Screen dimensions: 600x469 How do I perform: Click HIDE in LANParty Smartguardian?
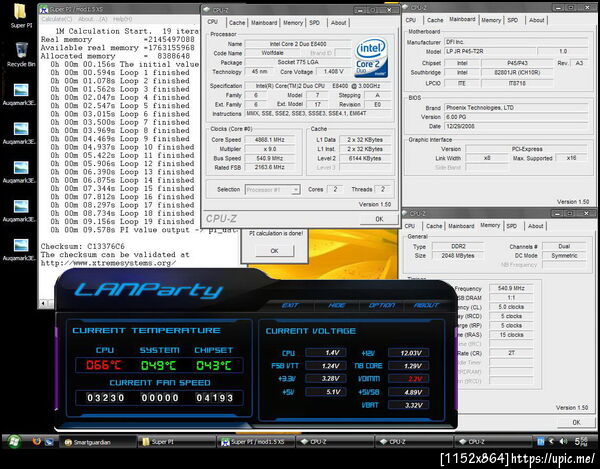(x=337, y=305)
